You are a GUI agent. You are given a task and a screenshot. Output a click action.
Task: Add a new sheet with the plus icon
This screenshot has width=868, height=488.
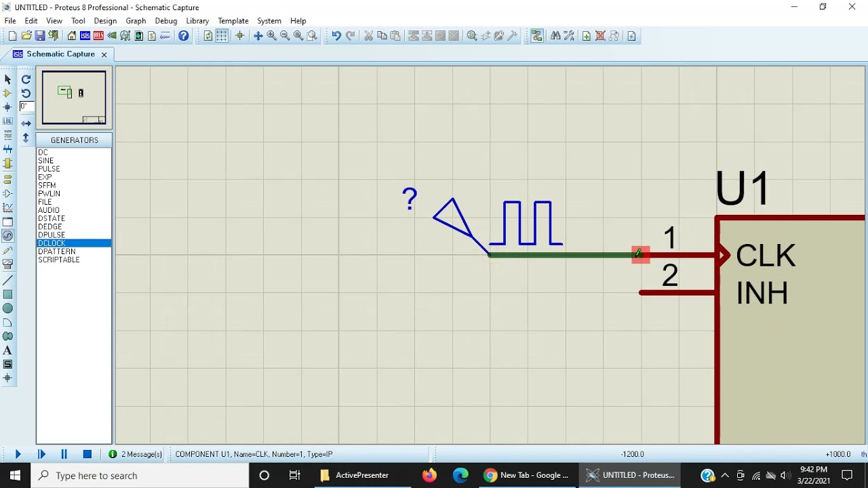pyautogui.click(x=587, y=36)
